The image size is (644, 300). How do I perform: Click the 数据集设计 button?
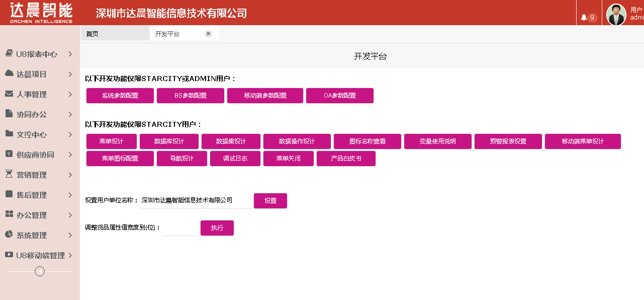(x=231, y=141)
